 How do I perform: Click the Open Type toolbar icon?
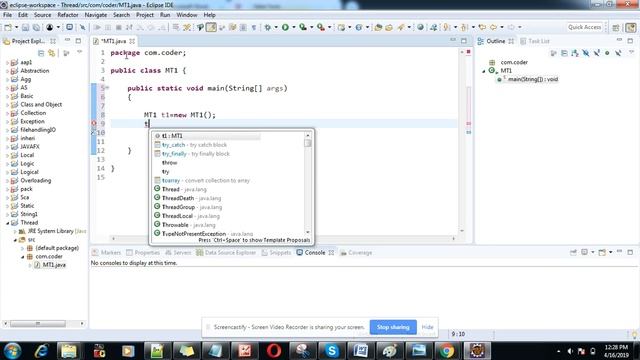point(378,27)
